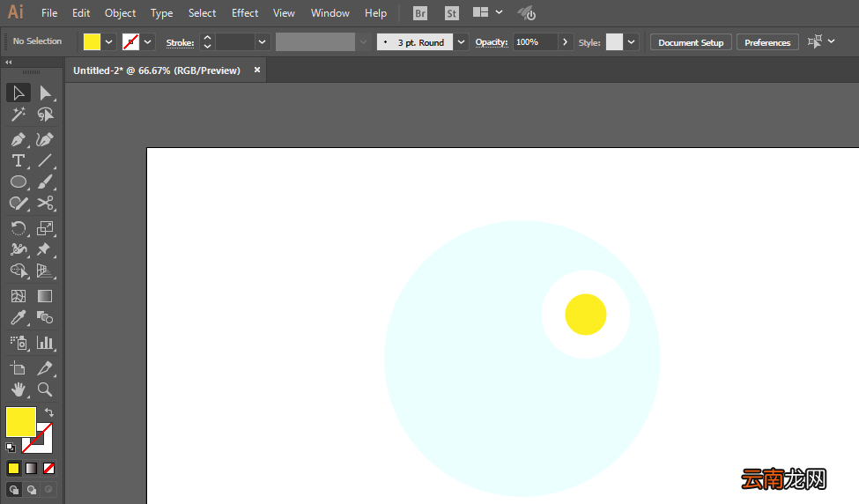Open the File menu

[x=49, y=13]
